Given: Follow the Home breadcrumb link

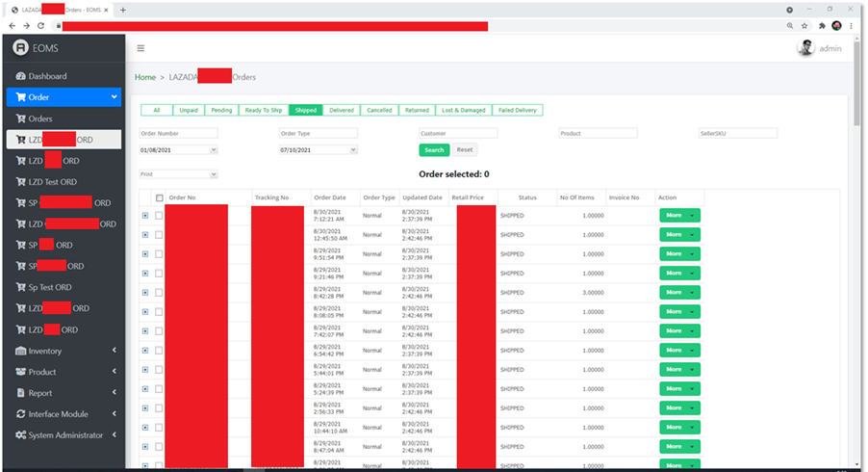Looking at the screenshot, I should click(x=145, y=77).
